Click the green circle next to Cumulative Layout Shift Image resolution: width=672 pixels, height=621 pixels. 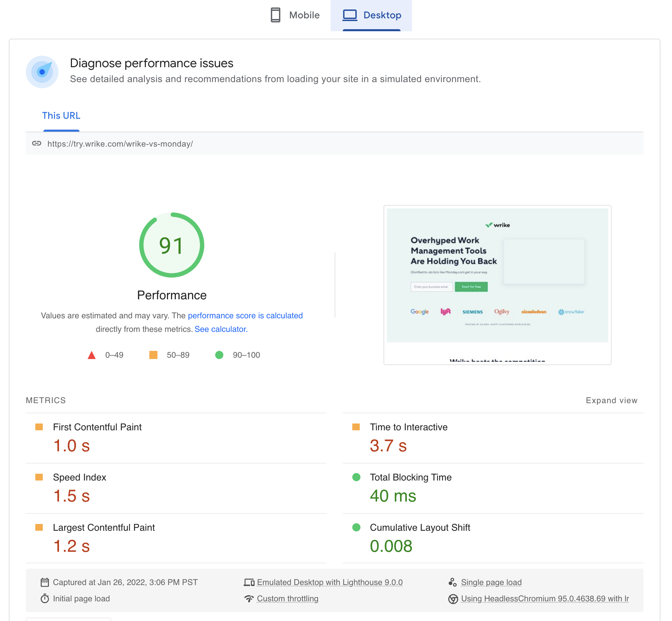click(356, 527)
